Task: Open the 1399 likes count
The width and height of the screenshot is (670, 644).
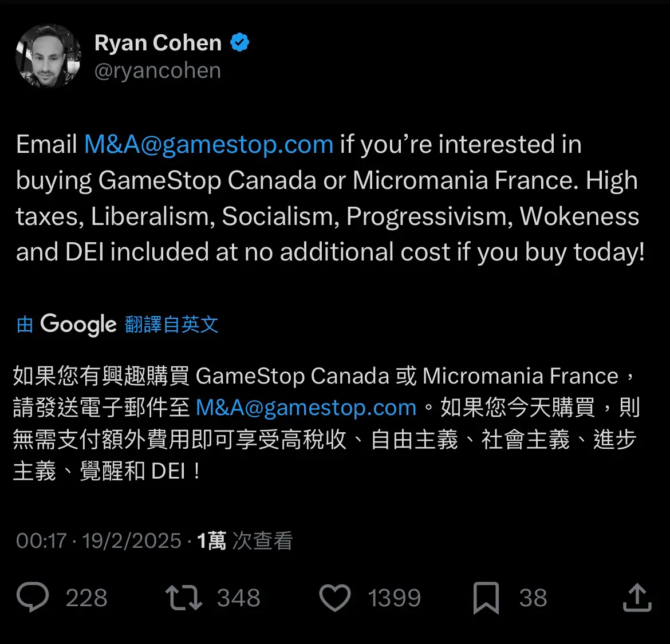Action: click(x=395, y=598)
